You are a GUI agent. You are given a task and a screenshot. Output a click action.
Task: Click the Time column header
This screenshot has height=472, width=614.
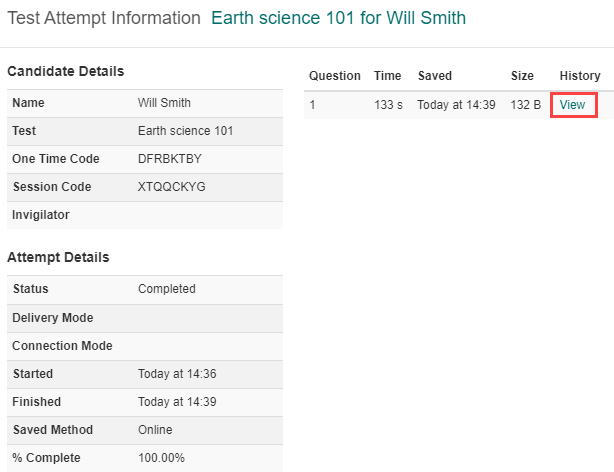point(387,76)
